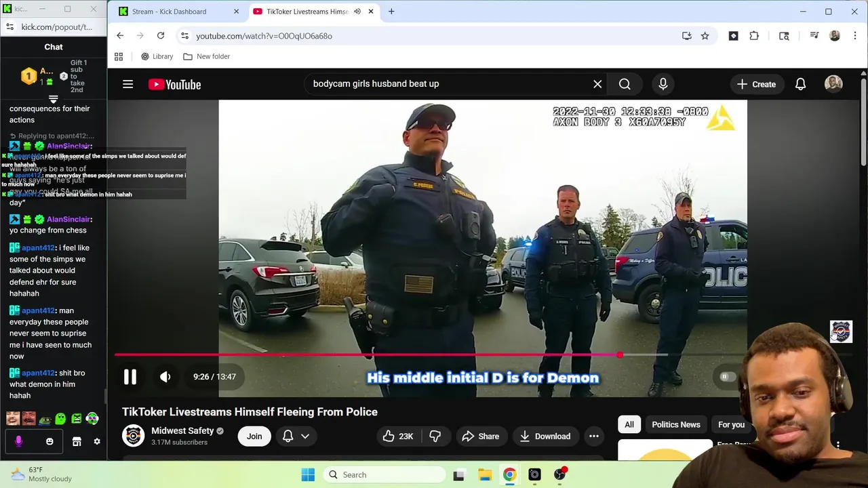
Task: Click apant412 username on 'shit bro' message
Action: pos(38,373)
